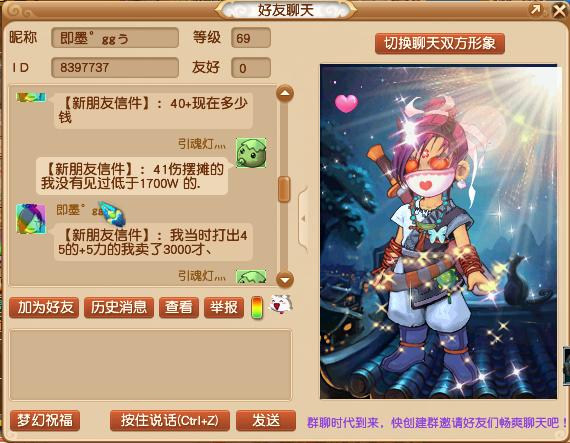570x443 pixels.
Task: Click the 举报 report button
Action: [x=224, y=307]
